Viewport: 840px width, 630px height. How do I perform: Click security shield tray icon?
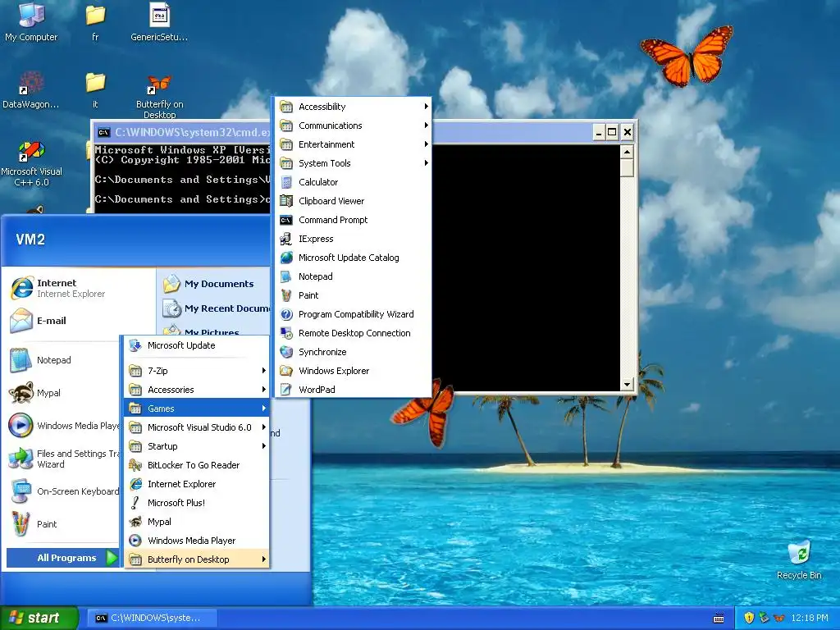tap(749, 619)
